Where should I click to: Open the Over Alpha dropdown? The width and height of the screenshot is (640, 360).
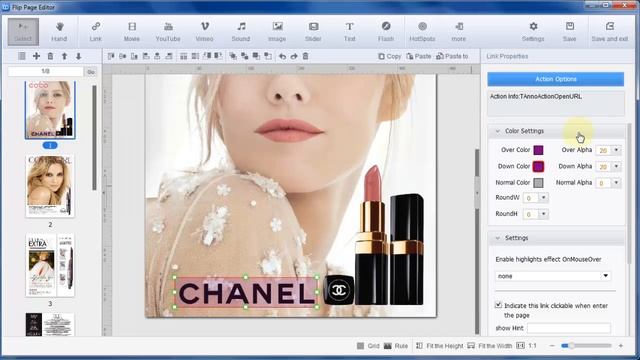point(616,150)
